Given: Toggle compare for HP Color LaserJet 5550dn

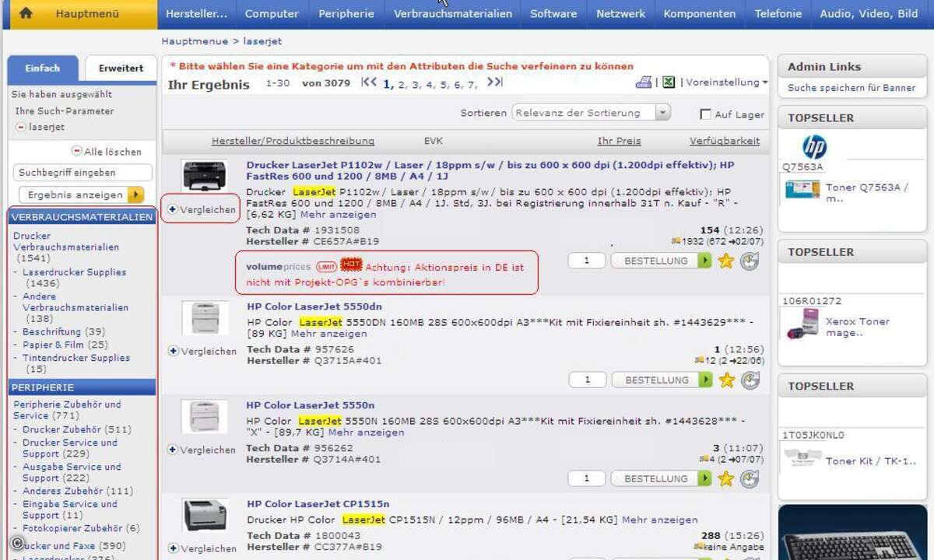Looking at the screenshot, I should click(174, 351).
